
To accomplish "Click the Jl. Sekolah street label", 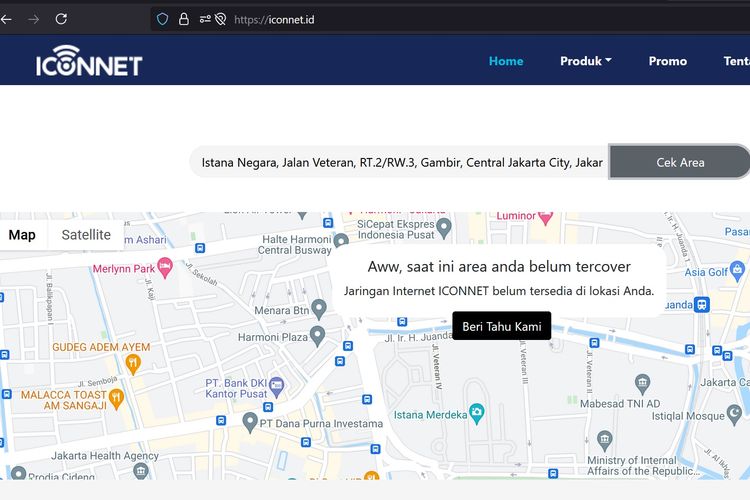I will point(202,275).
